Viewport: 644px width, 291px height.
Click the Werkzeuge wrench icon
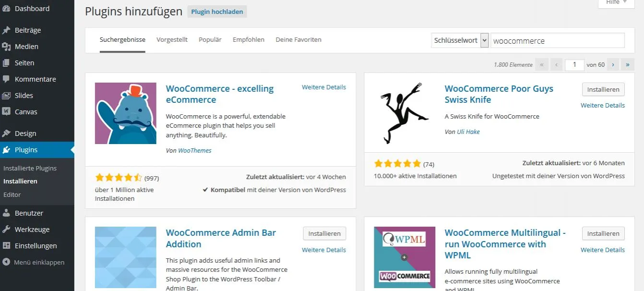coord(6,230)
